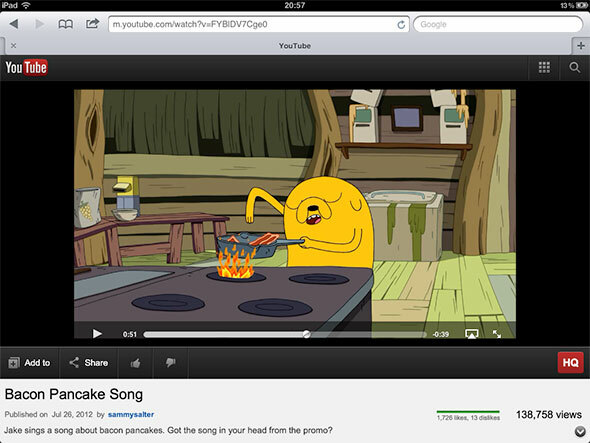Click the elapsed time 0:51 label
Screen dimensions: 590x443
129,334
